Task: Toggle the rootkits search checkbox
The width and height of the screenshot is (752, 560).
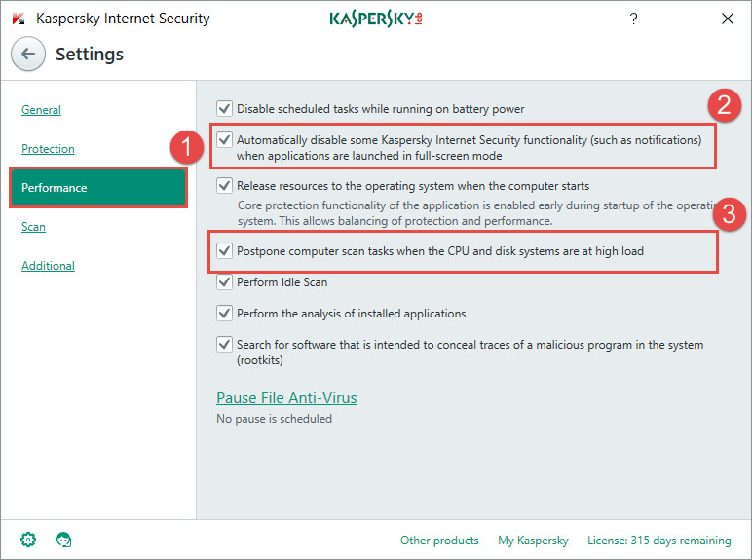Action: pos(224,344)
